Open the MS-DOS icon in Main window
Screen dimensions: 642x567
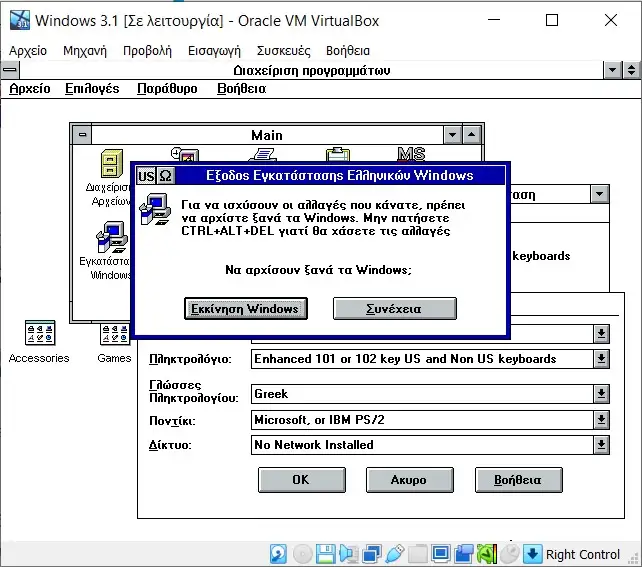click(x=411, y=154)
